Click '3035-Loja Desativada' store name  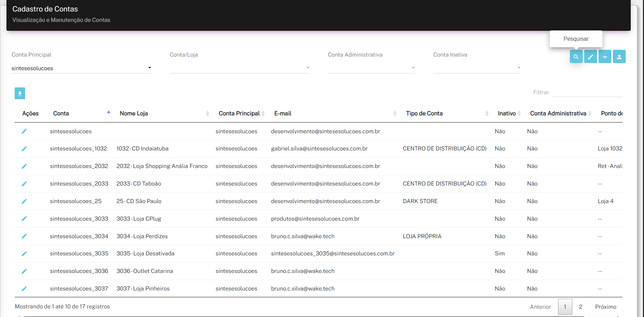[x=145, y=254]
